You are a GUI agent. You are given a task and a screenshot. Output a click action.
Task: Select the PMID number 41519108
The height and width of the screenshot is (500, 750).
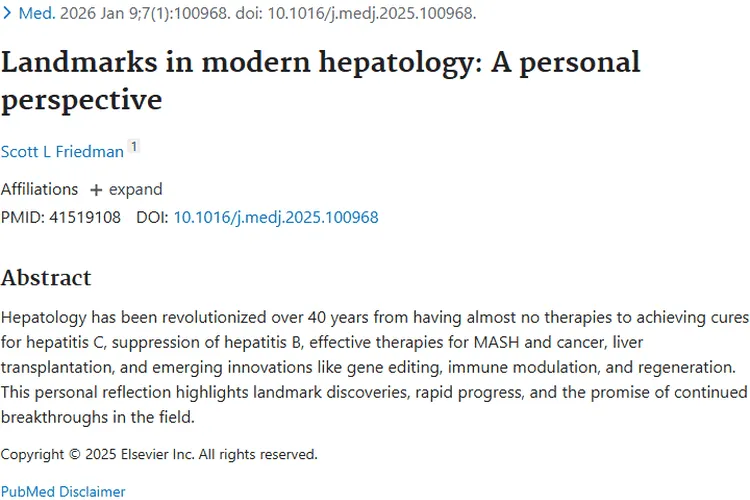pyautogui.click(x=85, y=217)
